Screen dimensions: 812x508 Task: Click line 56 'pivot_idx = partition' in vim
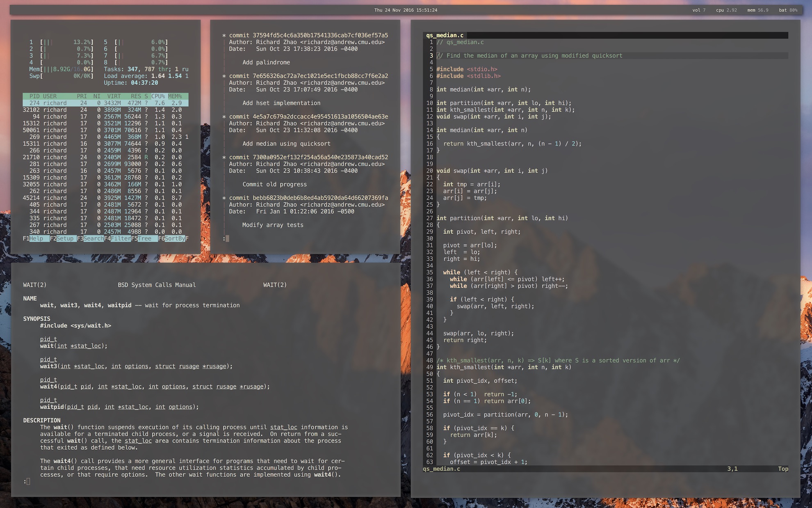pos(506,414)
